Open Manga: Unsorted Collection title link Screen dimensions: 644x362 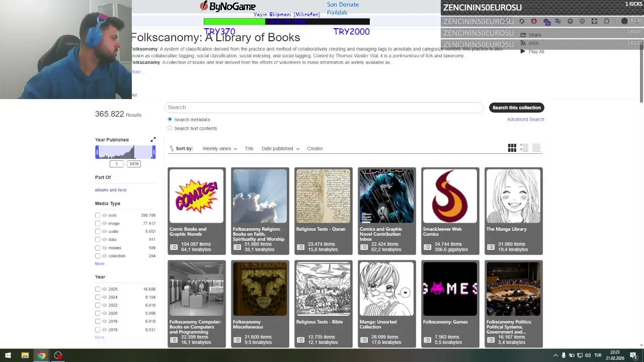point(378,324)
